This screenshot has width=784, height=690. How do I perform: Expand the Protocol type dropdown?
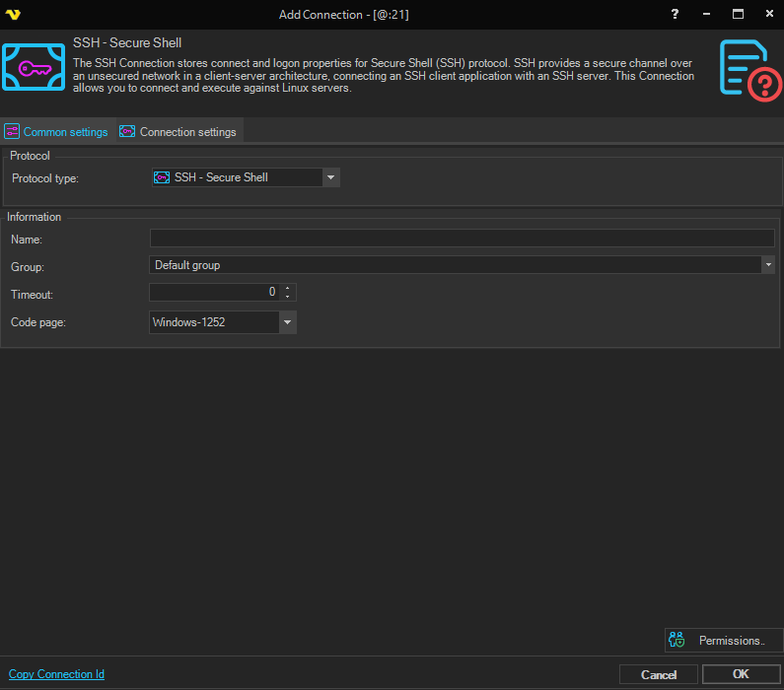pyautogui.click(x=330, y=177)
